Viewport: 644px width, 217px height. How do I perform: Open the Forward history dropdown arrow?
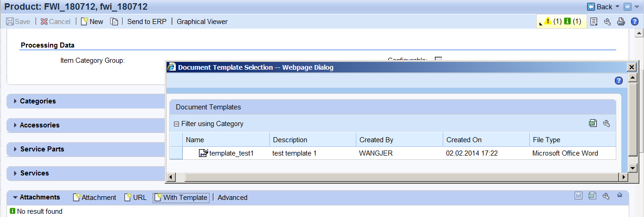coord(637,7)
